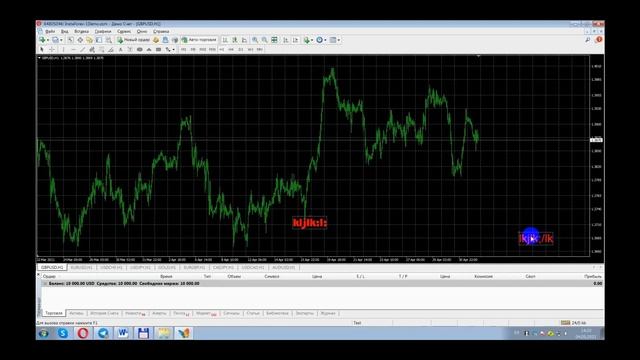
Task: Select the horizontal line tool
Action: 73,49
